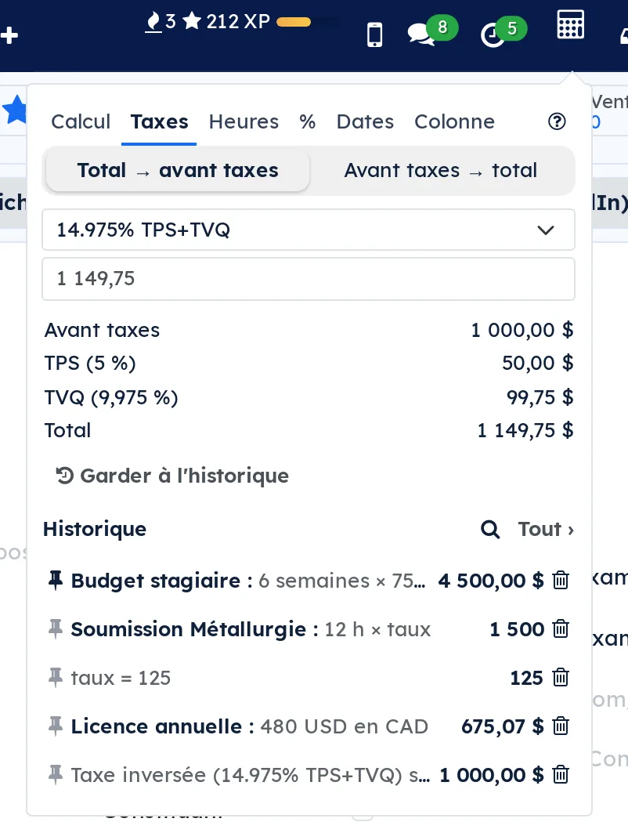Delete the Budget stagiaire history entry

[x=561, y=580]
